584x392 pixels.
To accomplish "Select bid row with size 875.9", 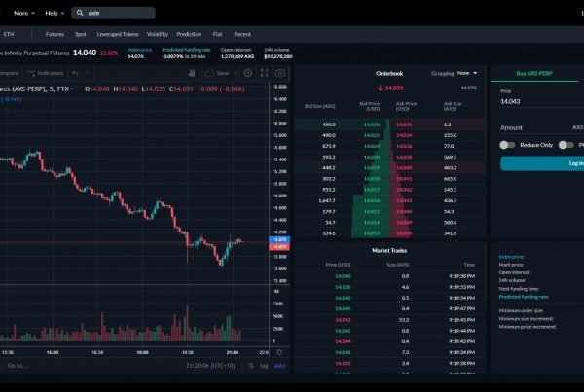I will coord(342,146).
